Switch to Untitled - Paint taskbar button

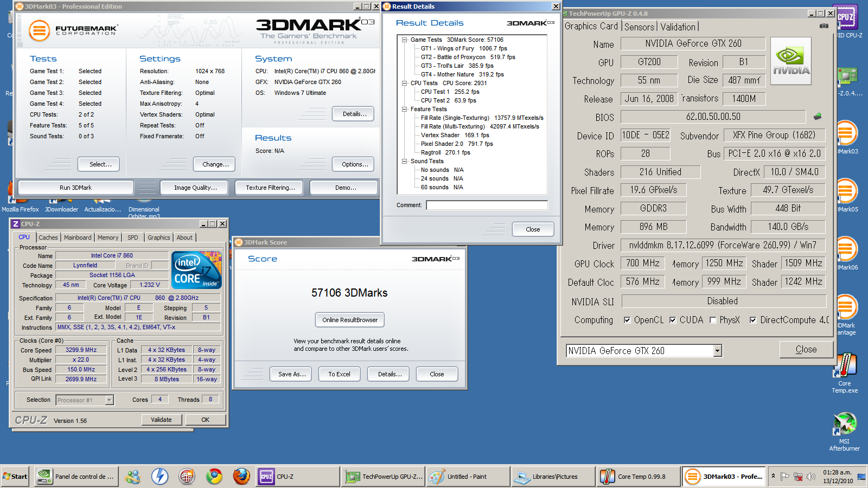coord(468,477)
